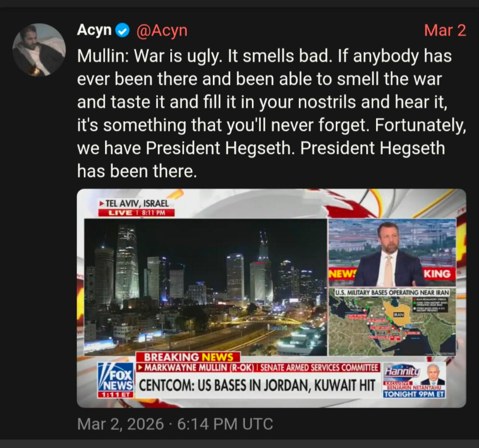Click the Mar 2 date at top right

pyautogui.click(x=445, y=31)
